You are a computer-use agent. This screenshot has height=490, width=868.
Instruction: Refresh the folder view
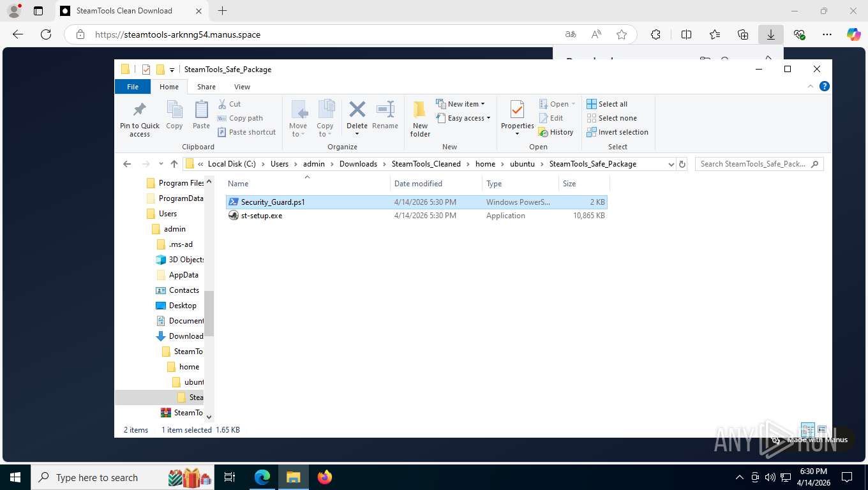coord(682,164)
